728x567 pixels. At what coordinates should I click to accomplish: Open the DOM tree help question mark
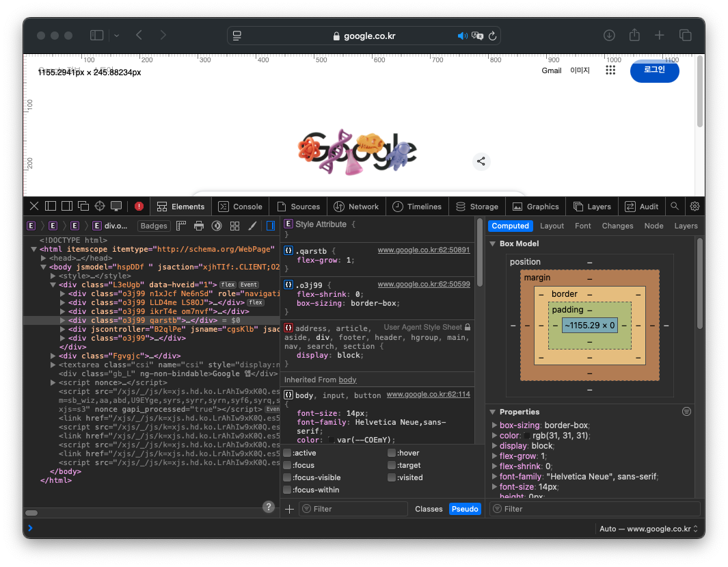pos(269,507)
